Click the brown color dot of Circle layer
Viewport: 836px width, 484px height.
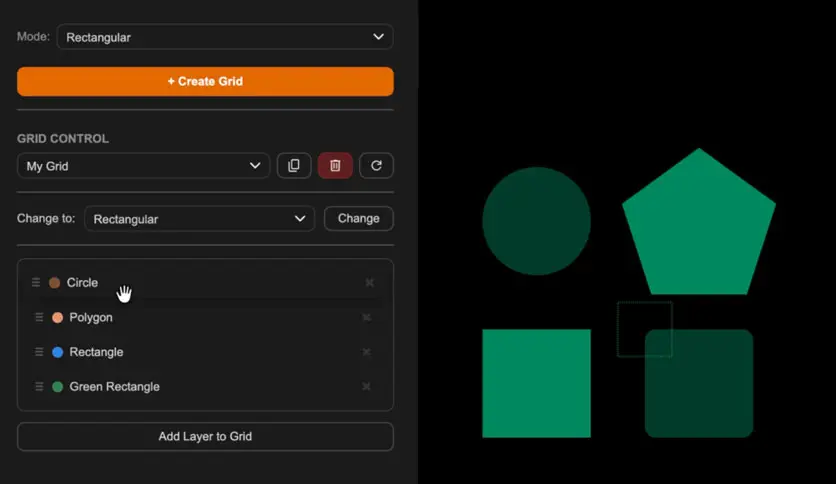click(54, 283)
